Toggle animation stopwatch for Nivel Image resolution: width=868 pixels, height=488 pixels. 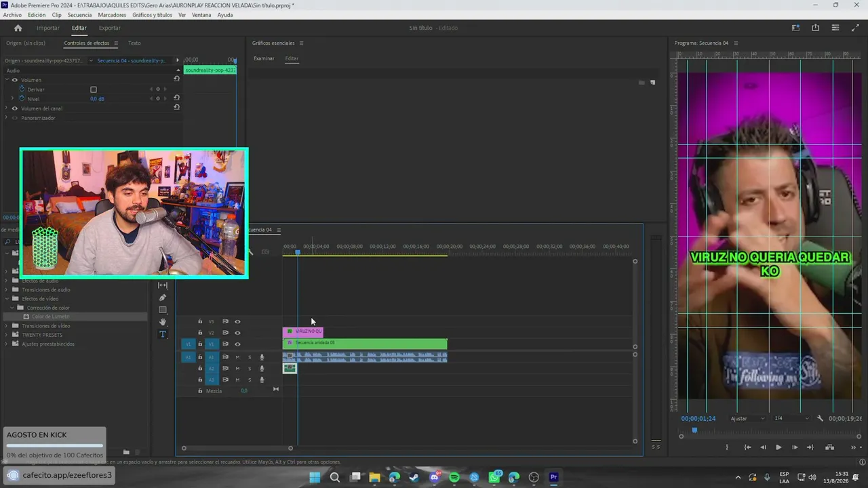[22, 98]
